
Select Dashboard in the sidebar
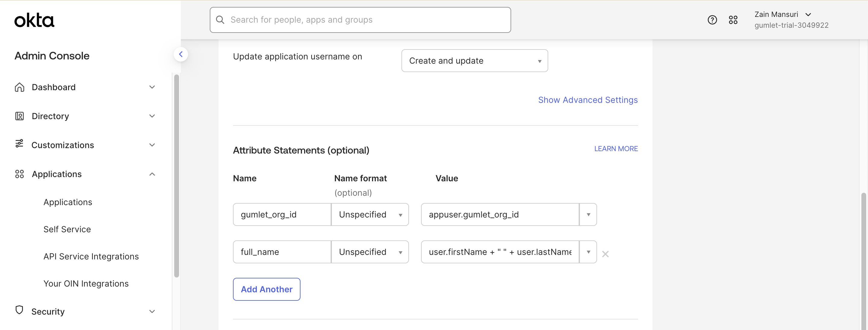(54, 87)
